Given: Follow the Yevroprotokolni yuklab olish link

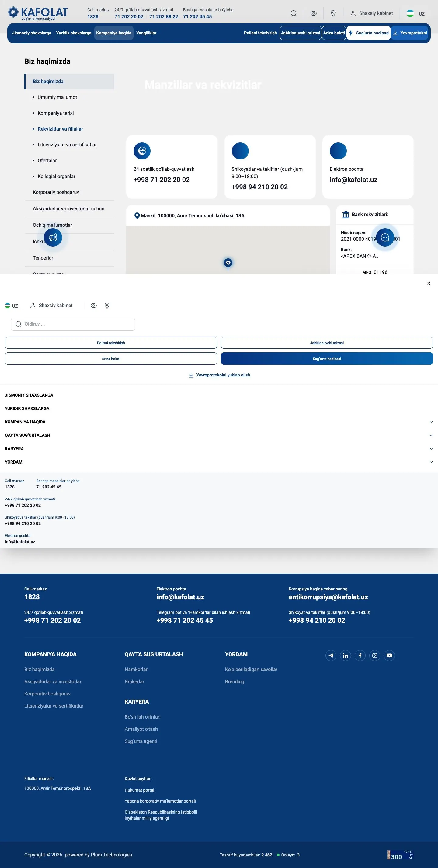Looking at the screenshot, I should point(219,375).
